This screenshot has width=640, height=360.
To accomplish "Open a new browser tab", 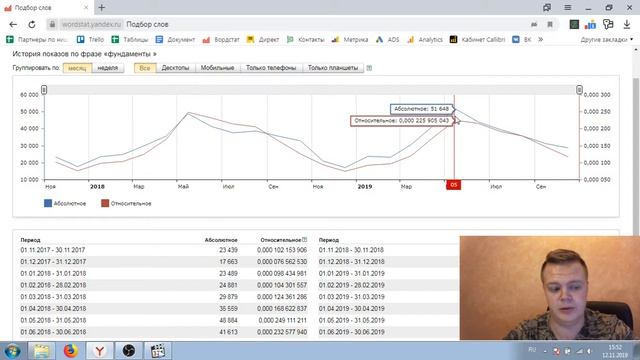I will tap(102, 7).
